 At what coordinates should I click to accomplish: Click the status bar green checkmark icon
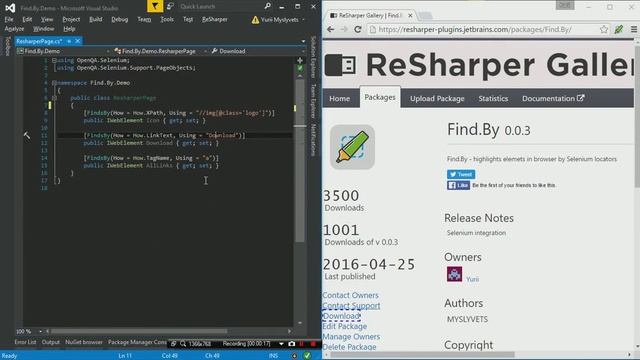307,356
